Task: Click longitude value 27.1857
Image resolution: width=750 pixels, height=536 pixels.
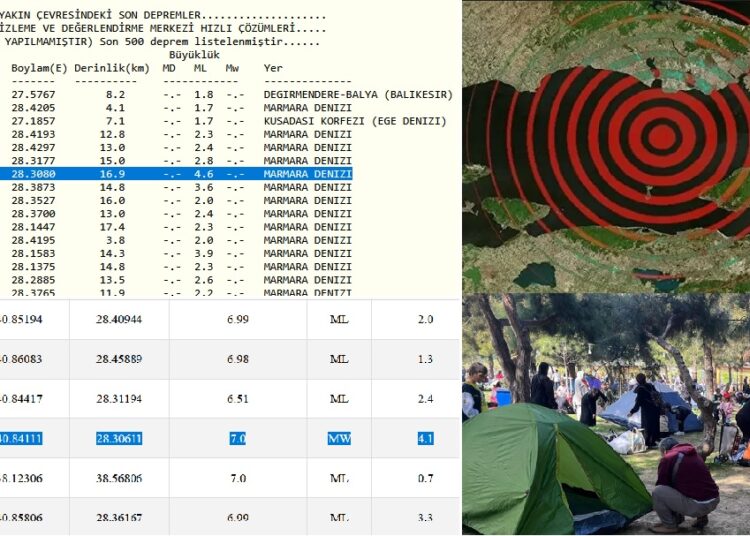Action: click(x=33, y=121)
